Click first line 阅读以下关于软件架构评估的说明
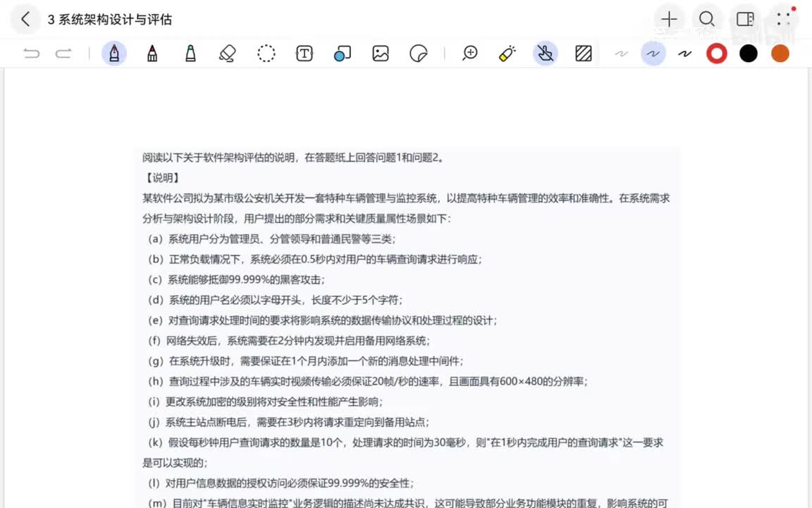This screenshot has width=812, height=508. coord(293,157)
